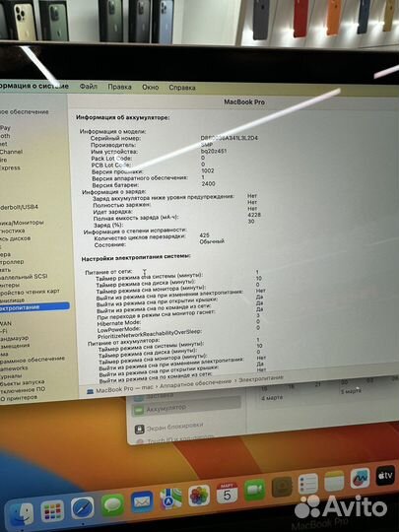Screen dimensions: 399x532
Task: Open Launchpad in the Dock
Action: click(52, 511)
